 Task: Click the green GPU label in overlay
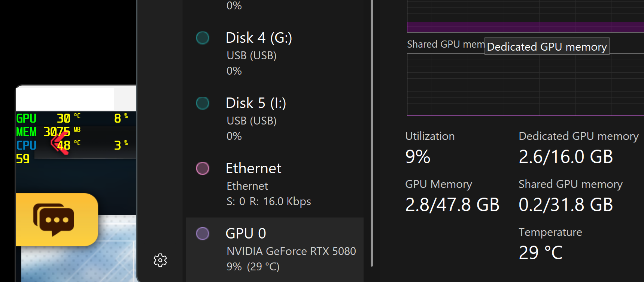(x=26, y=118)
